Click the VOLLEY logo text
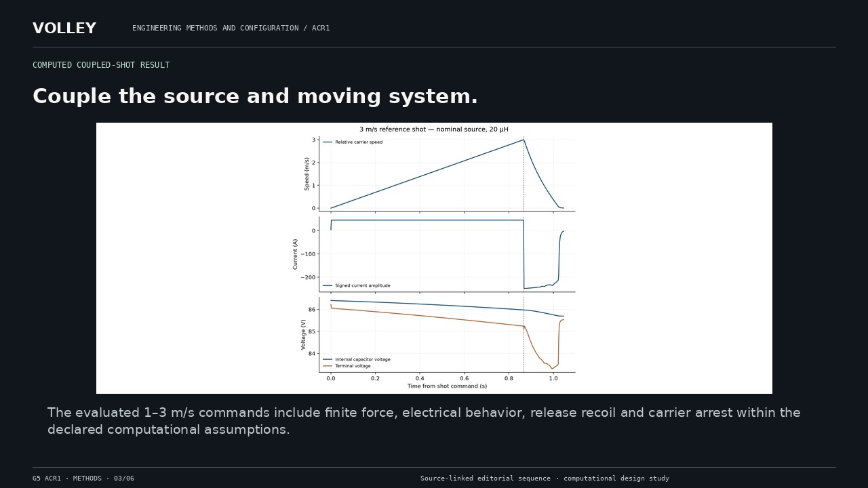Viewport: 868px width, 488px height. coord(64,28)
